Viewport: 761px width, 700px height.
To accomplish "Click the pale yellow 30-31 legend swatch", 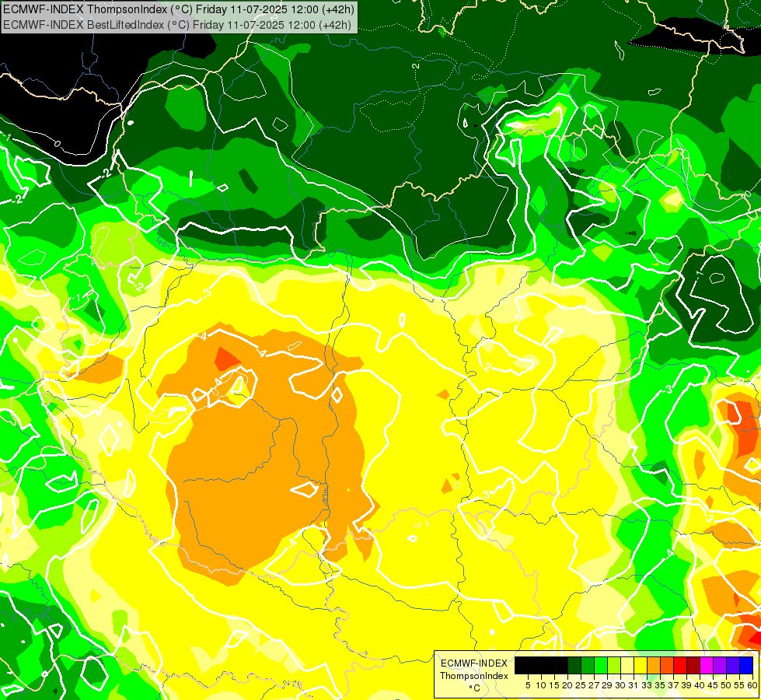I will coord(627,665).
